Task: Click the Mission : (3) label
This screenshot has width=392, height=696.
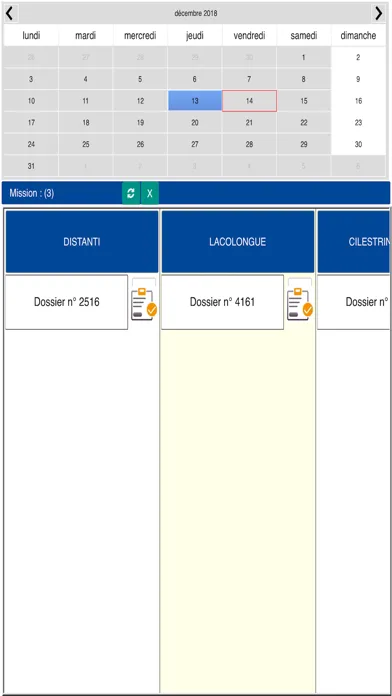Action: [32, 194]
